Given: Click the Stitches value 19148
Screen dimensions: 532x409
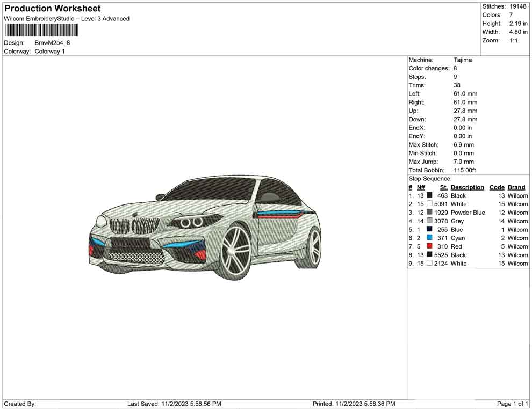Looking at the screenshot, I should pyautogui.click(x=518, y=6).
